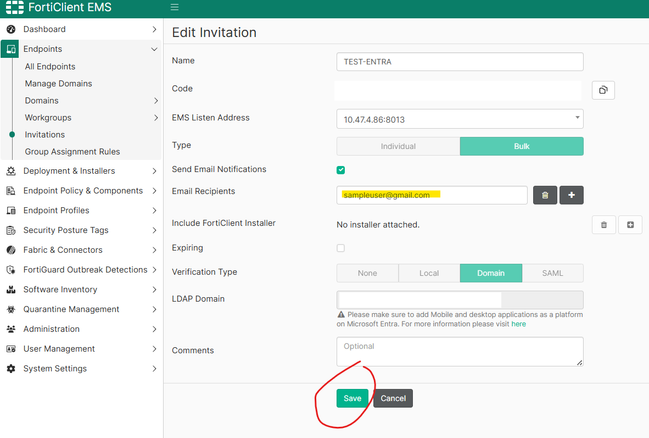Image resolution: width=649 pixels, height=438 pixels.
Task: Click the System Settings gear icon
Action: coord(11,368)
